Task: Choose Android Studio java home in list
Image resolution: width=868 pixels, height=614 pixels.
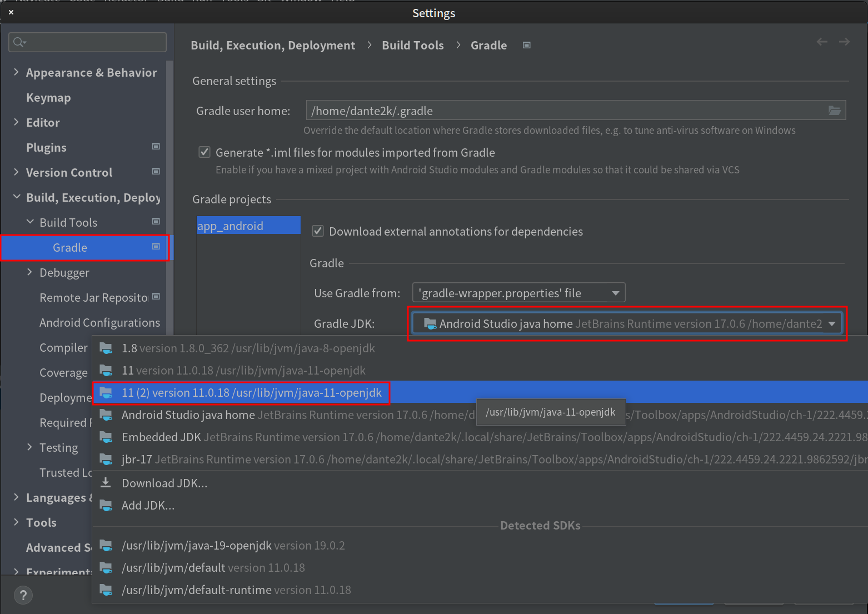Action: click(x=480, y=415)
